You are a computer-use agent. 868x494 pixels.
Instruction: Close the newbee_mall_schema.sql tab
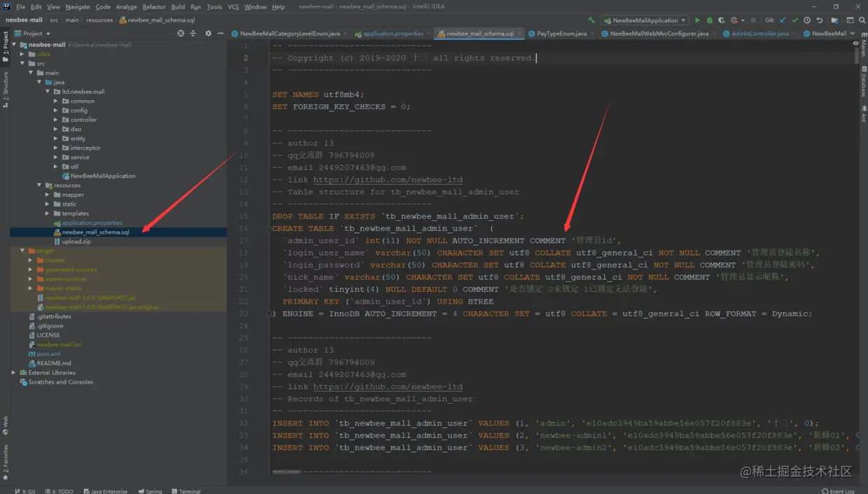(x=520, y=33)
